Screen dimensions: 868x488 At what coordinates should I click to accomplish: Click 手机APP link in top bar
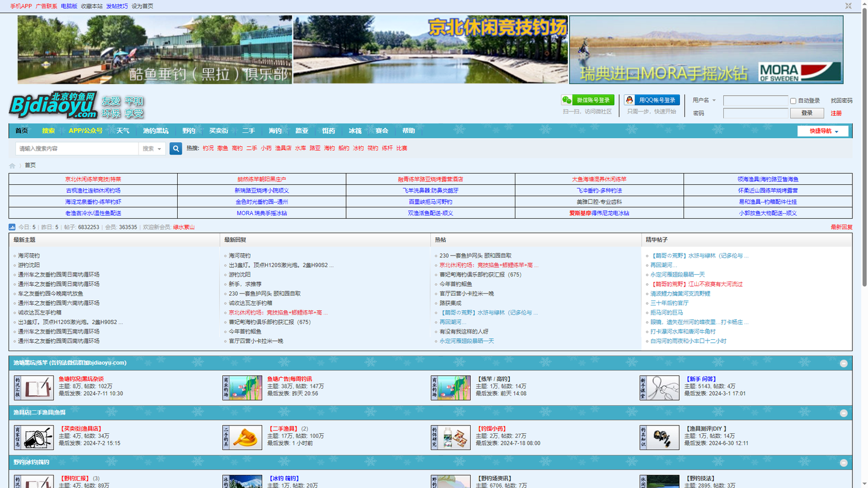click(x=21, y=6)
